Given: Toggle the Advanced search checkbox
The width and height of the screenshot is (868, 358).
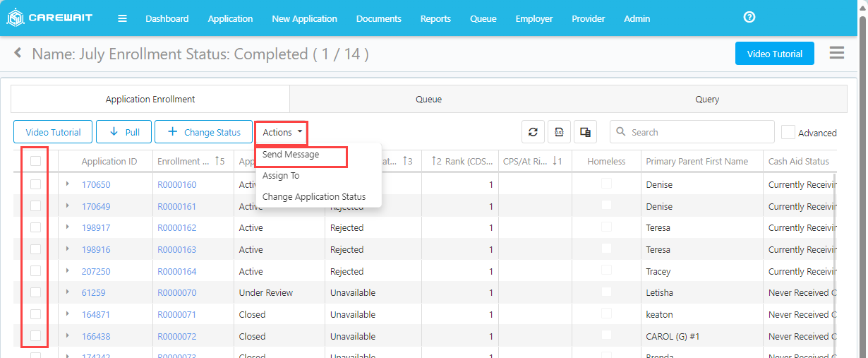Looking at the screenshot, I should coord(788,132).
